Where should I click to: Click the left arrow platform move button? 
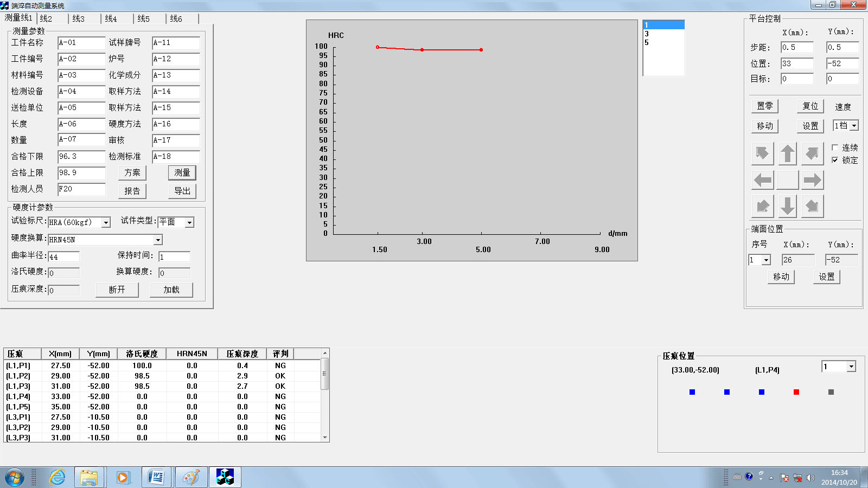pos(762,180)
